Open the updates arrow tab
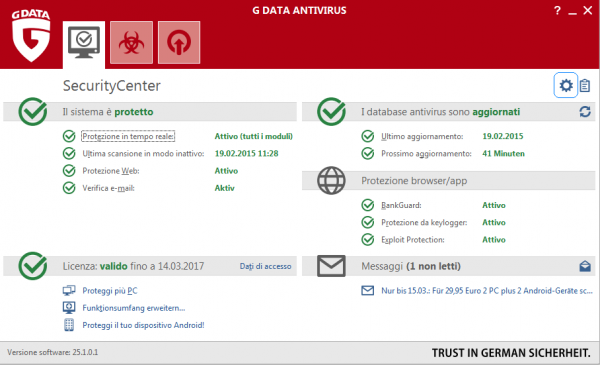600x365 pixels. (x=179, y=42)
